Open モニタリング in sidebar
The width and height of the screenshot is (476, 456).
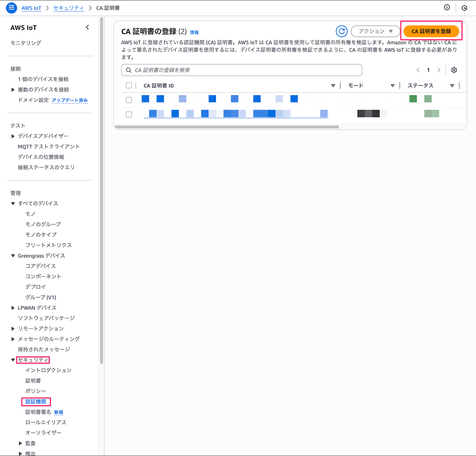coord(26,43)
